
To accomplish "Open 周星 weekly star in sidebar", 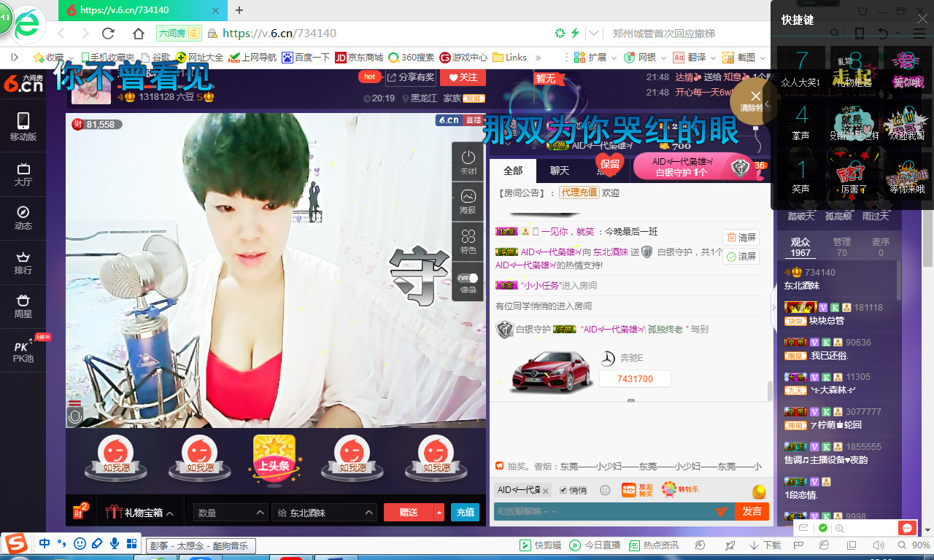I will tap(23, 306).
